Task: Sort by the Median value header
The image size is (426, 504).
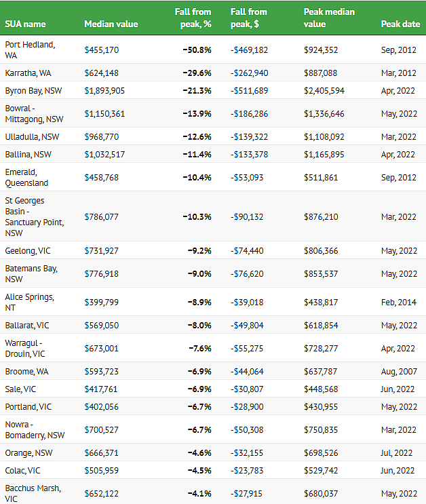Action: coord(111,24)
